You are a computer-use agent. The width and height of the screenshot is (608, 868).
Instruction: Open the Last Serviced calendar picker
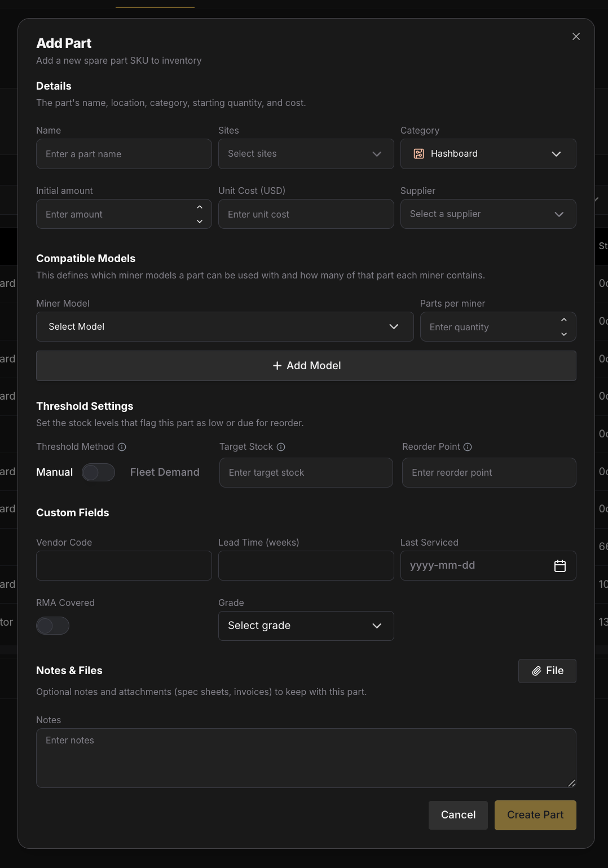coord(560,566)
